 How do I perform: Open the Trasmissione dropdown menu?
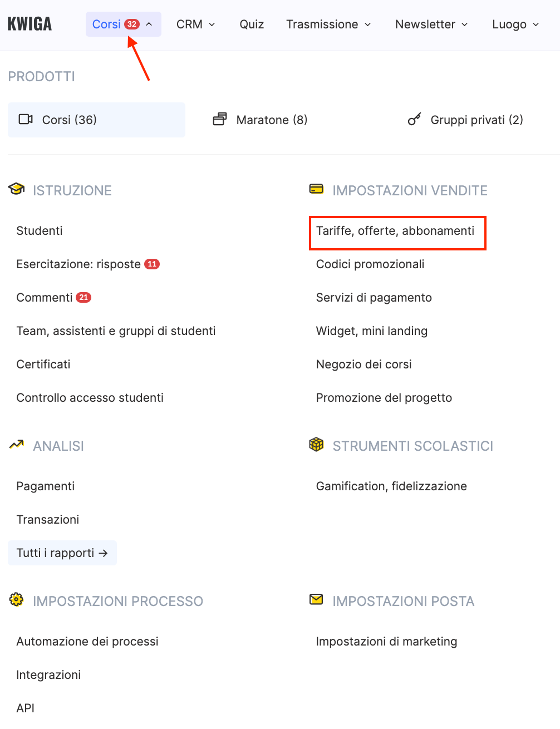tap(328, 24)
